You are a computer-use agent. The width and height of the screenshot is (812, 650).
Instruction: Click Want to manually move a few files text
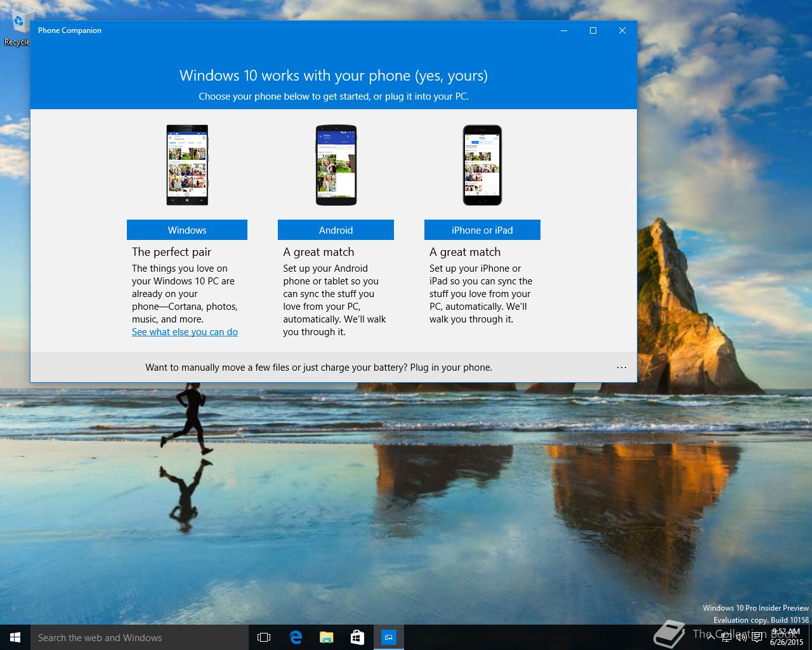point(318,368)
